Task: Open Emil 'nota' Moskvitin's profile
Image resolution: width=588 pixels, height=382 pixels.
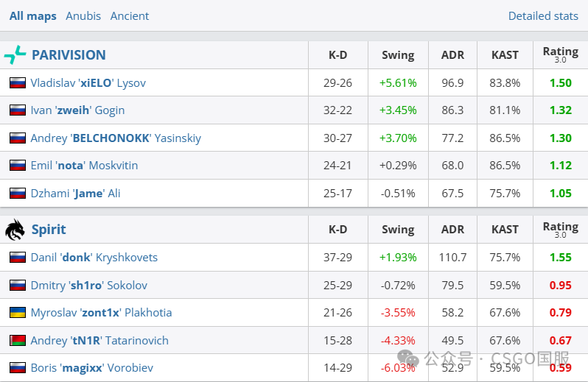Action: tap(84, 166)
